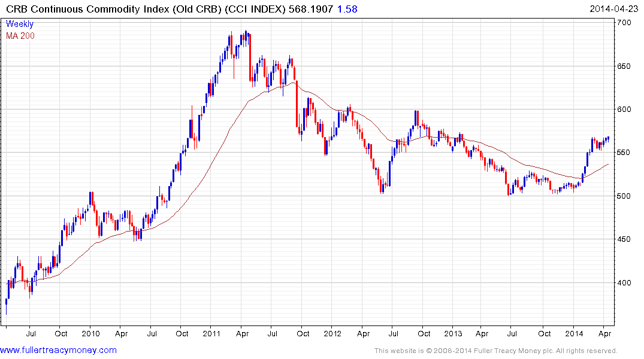
Task: Click the 2011 time axis label
Action: [211, 333]
